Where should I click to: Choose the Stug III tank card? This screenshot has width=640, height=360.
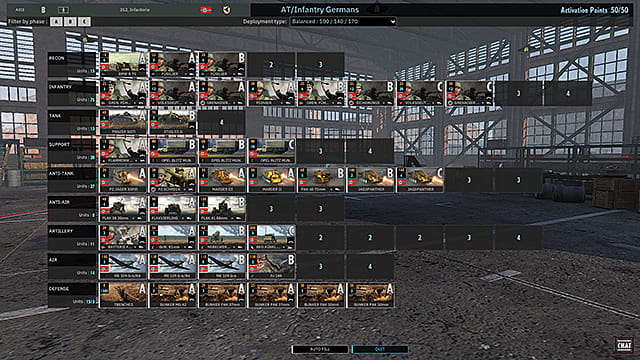173,122
